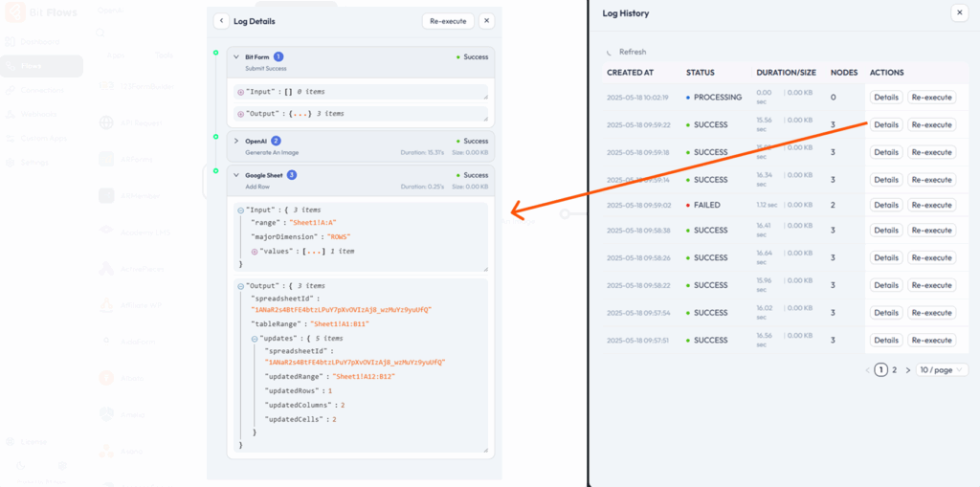Image resolution: width=980 pixels, height=487 pixels.
Task: Click Re-execute in Log Details header
Action: (x=448, y=21)
